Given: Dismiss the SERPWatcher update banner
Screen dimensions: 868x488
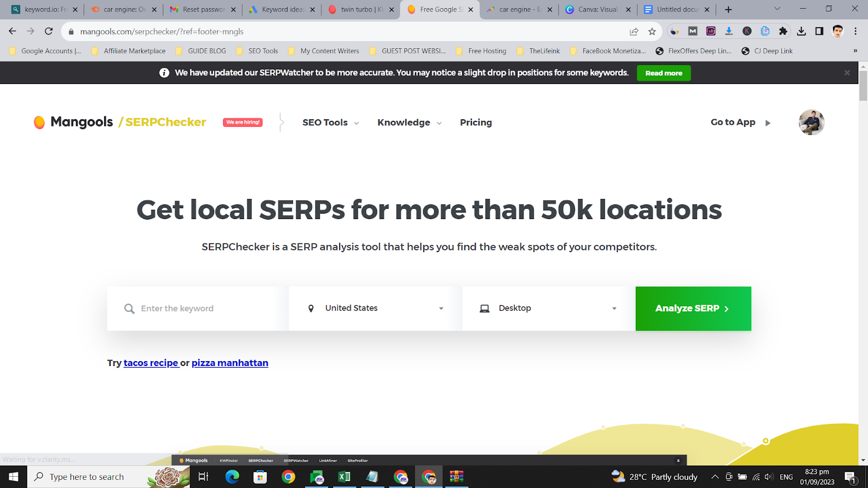Looking at the screenshot, I should 847,73.
